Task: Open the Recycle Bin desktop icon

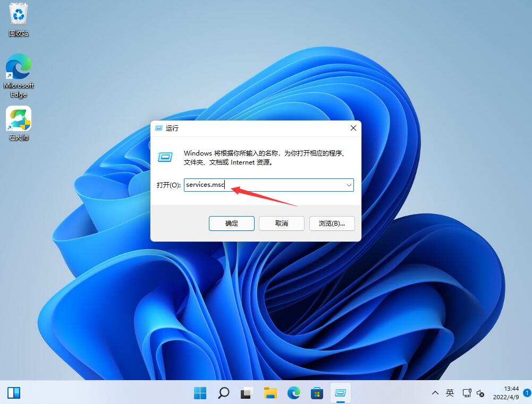Action: (x=19, y=19)
